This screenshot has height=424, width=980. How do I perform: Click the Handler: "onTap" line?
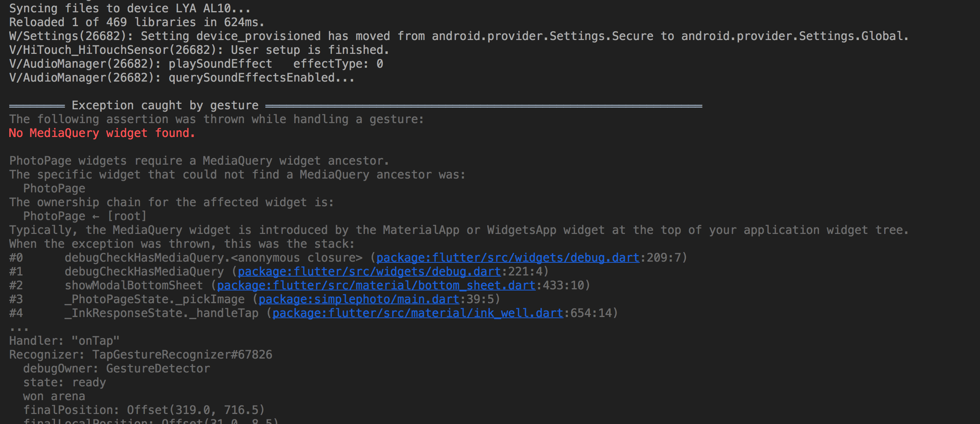[64, 341]
